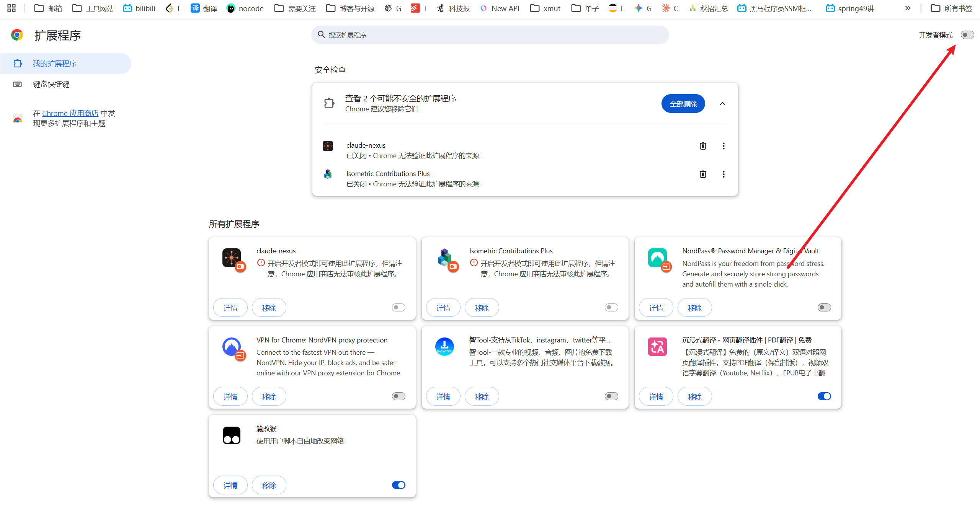The image size is (980, 520).
Task: Select 我的扩展程序 in the sidebar
Action: pyautogui.click(x=55, y=64)
